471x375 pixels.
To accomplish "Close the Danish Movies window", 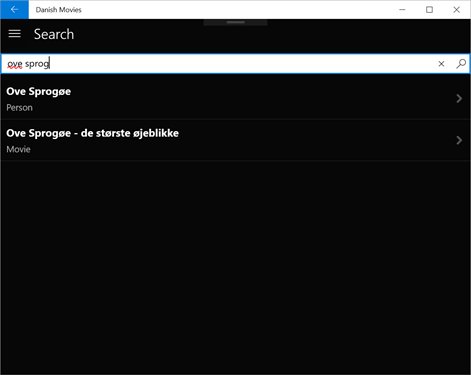I will point(456,10).
